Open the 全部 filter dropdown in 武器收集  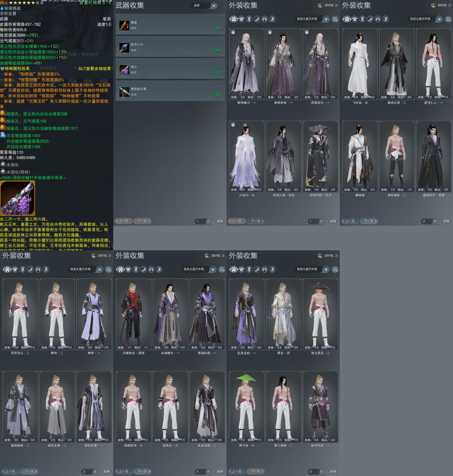point(204,6)
